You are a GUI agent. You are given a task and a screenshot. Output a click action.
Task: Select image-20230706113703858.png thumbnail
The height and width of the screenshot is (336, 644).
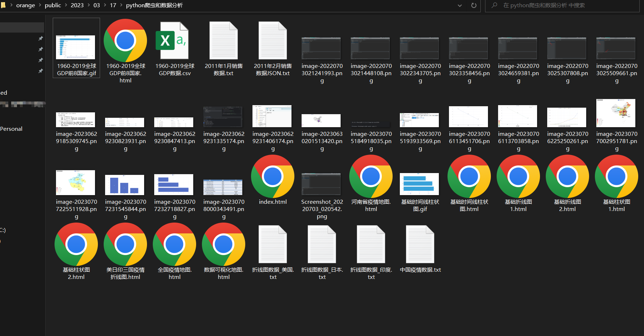pos(518,116)
